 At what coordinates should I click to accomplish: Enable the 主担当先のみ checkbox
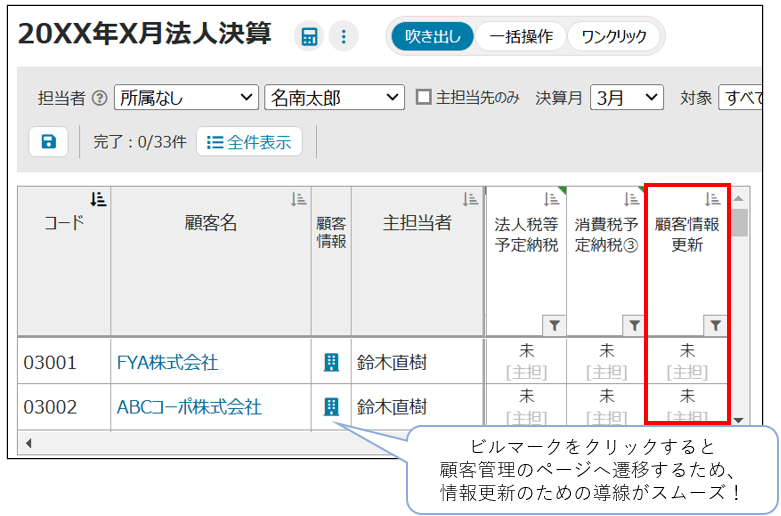424,97
